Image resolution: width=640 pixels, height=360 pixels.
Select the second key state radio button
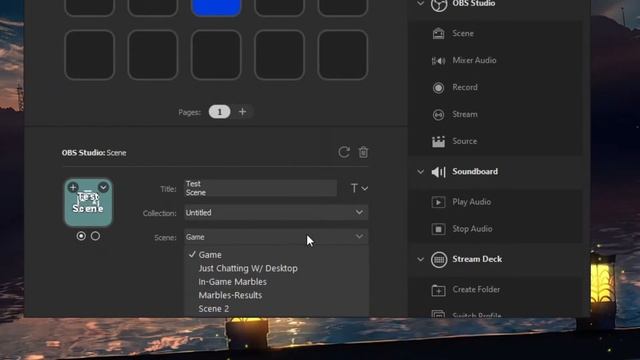tap(96, 236)
